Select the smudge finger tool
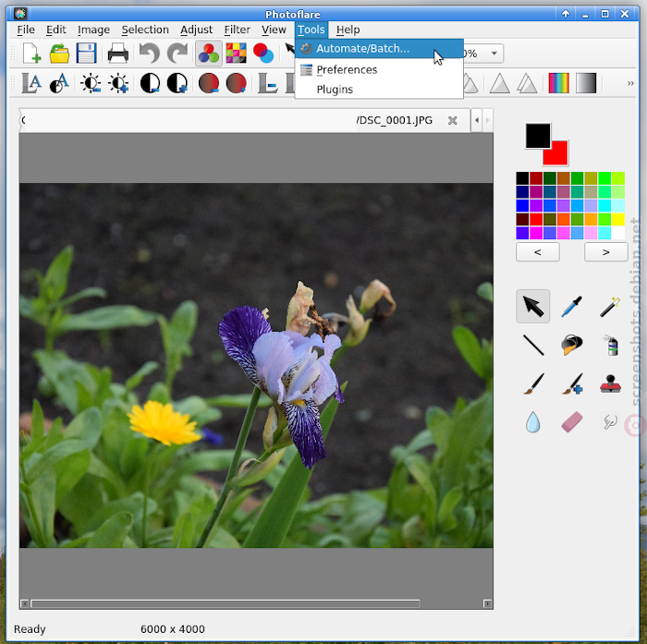 click(x=610, y=422)
